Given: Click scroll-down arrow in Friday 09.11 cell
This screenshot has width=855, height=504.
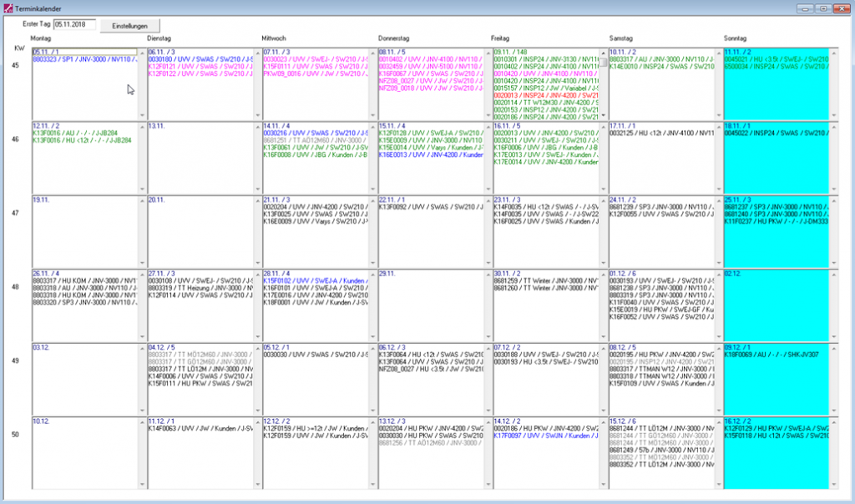Looking at the screenshot, I should tap(604, 114).
